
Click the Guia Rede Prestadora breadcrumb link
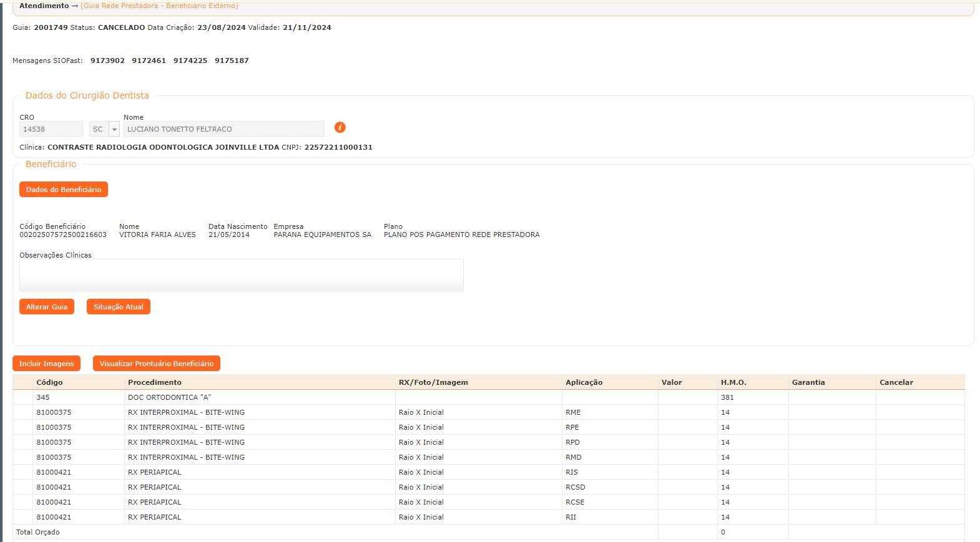click(159, 6)
